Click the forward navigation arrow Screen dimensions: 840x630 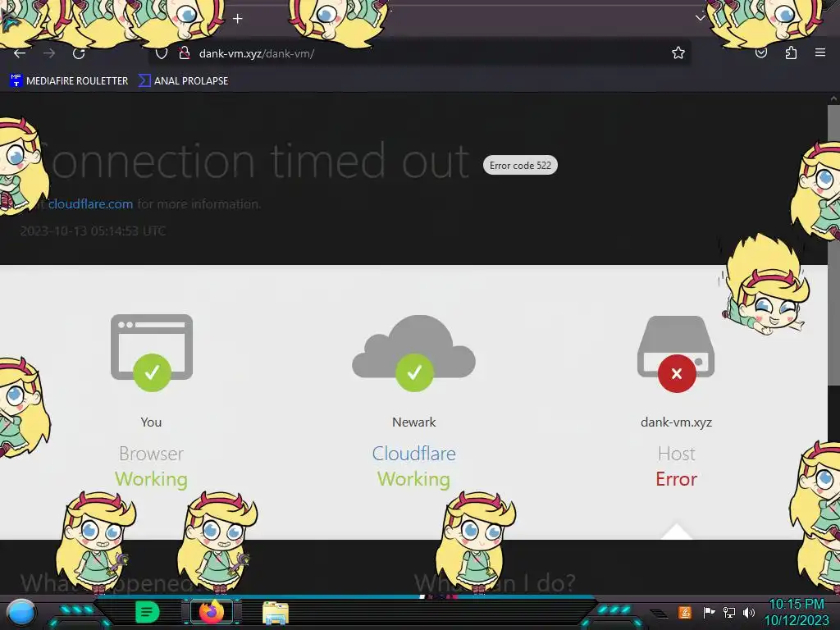[49, 53]
